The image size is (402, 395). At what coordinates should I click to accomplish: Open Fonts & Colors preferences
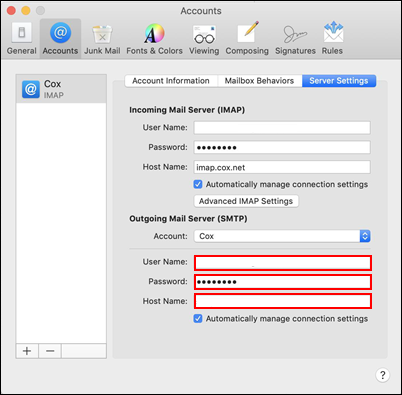(x=154, y=38)
